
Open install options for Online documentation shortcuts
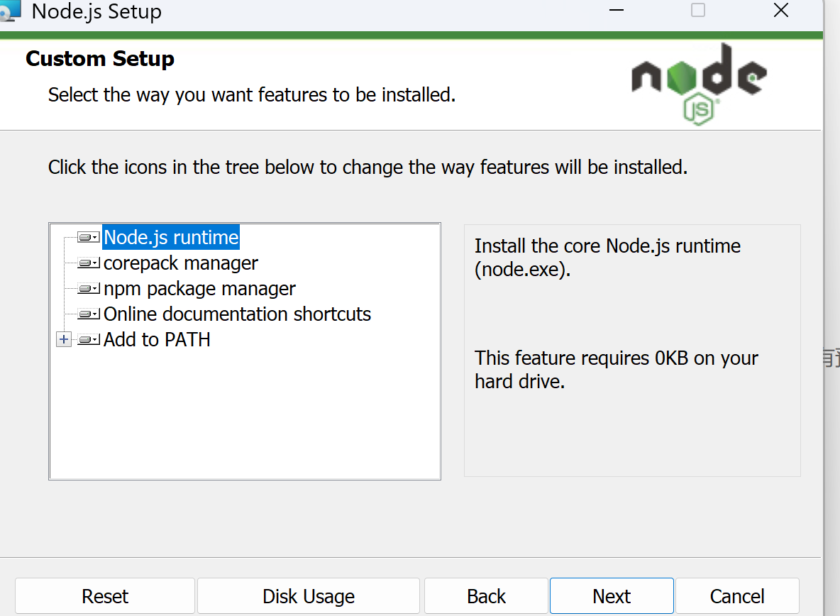coord(89,314)
